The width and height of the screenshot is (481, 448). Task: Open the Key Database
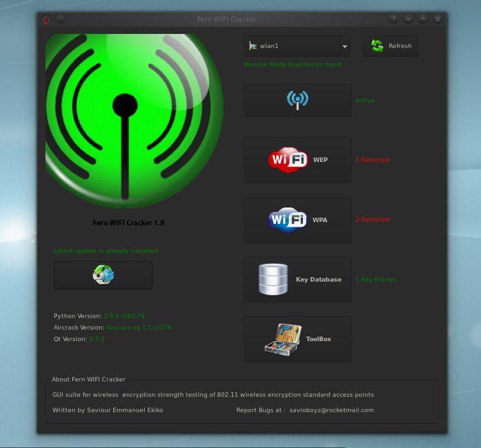point(298,280)
